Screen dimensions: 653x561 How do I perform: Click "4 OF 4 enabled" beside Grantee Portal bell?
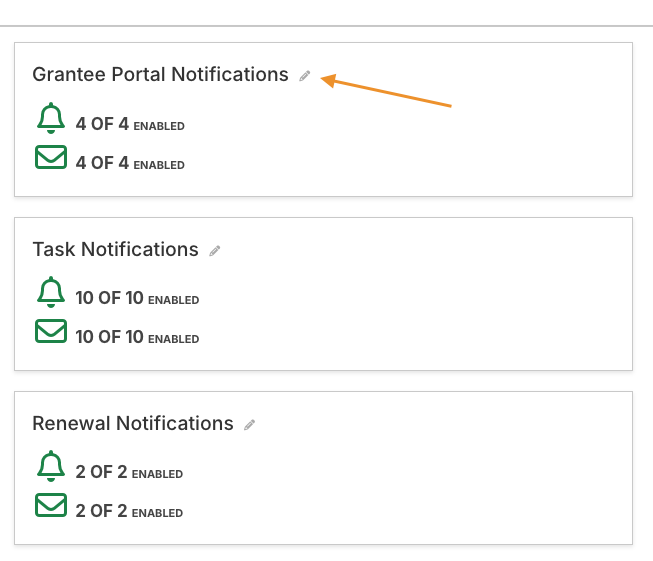click(130, 126)
